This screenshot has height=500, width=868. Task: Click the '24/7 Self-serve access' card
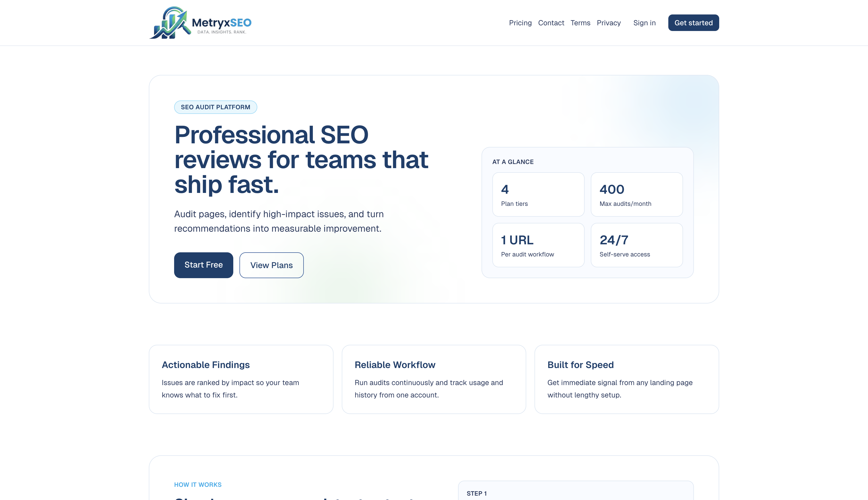tap(637, 245)
